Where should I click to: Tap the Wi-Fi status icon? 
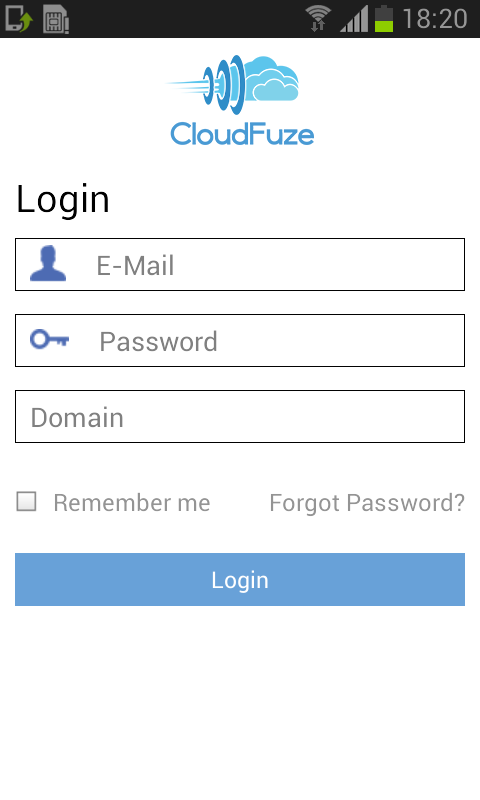coord(318,18)
